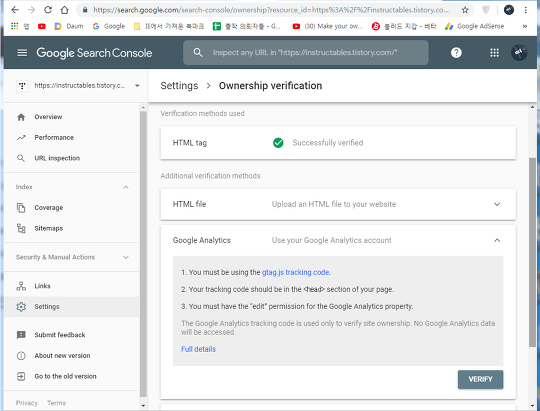Open the Google AdSense bookmark
This screenshot has width=540, height=411.
pyautogui.click(x=474, y=26)
